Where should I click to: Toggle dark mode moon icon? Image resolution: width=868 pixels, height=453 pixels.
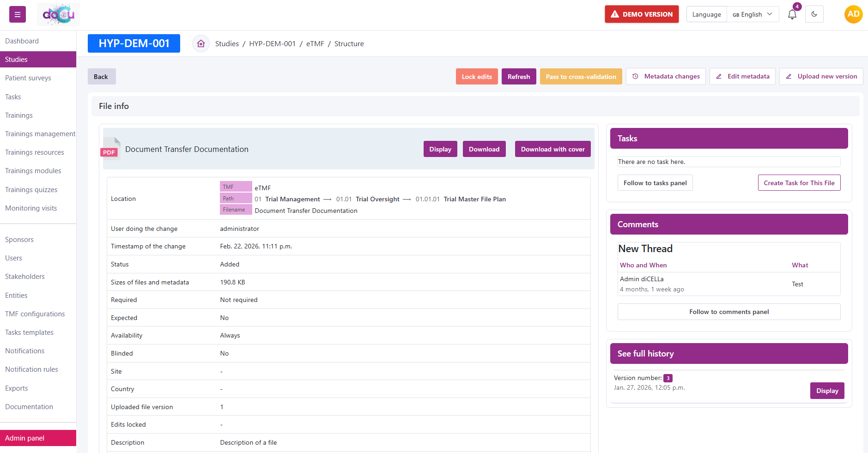(x=814, y=14)
